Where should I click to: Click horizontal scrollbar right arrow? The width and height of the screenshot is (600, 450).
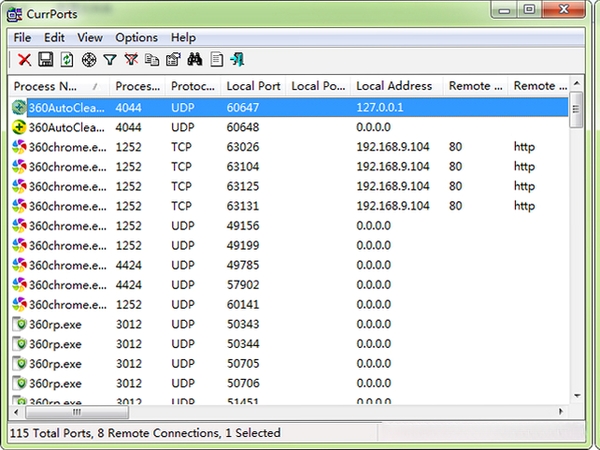coord(561,412)
